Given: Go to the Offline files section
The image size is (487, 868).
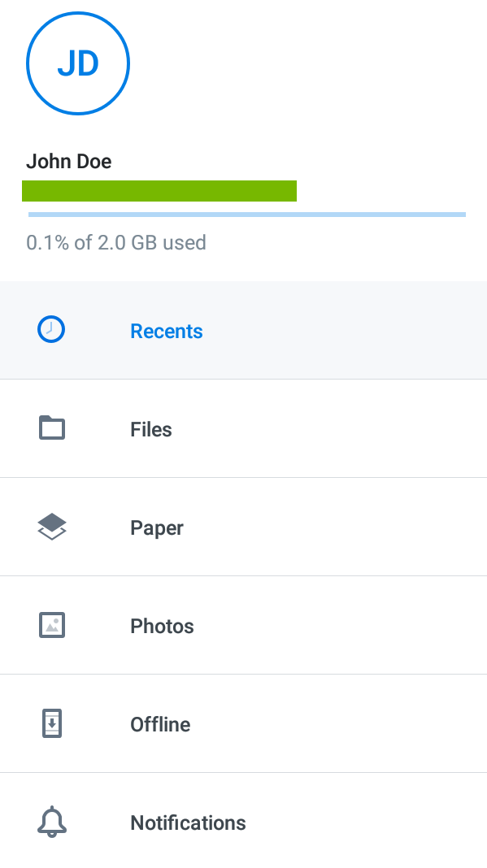Looking at the screenshot, I should pos(159,724).
